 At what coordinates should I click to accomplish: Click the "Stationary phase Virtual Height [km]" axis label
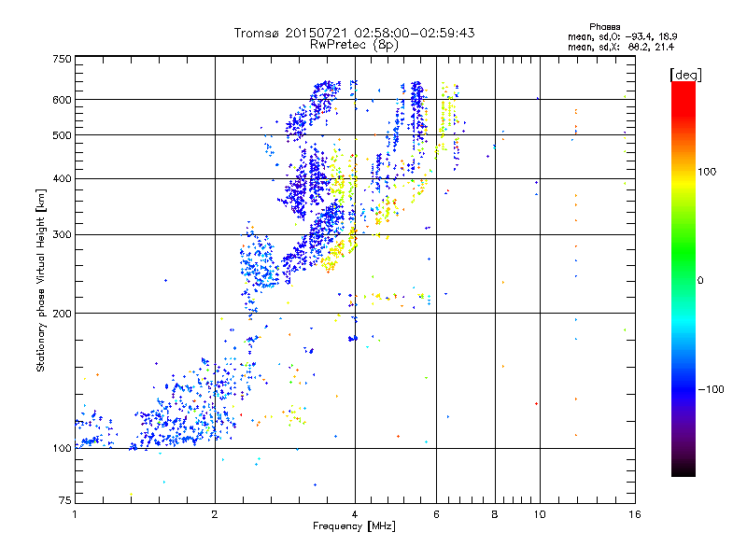(x=41, y=281)
